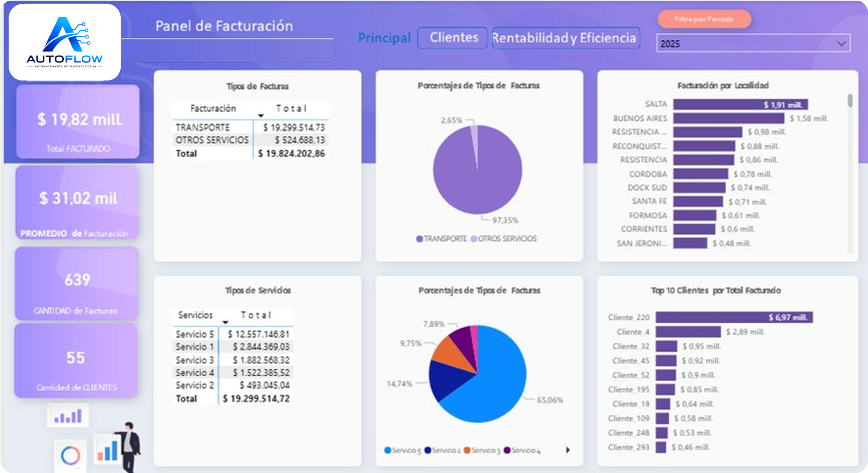Click the blue column chart icon

108,450
